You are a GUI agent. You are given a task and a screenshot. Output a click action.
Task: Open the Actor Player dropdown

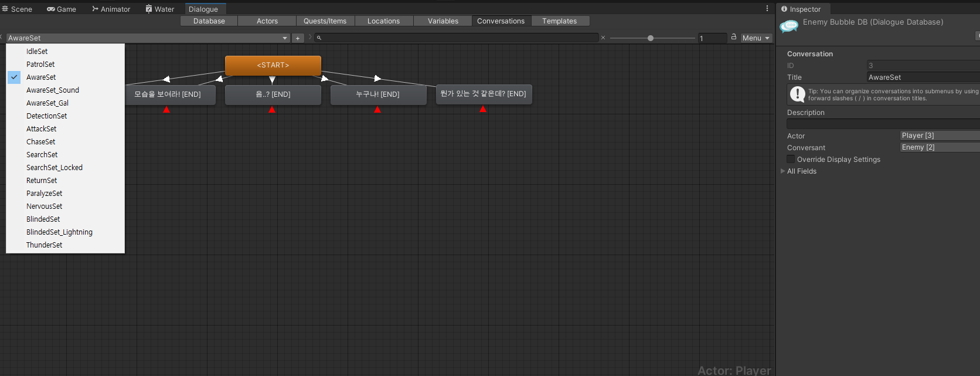[940, 136]
